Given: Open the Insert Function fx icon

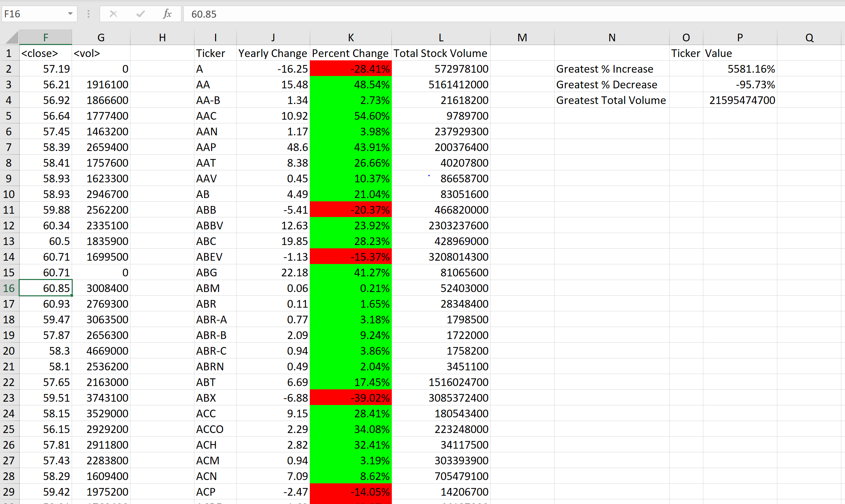Looking at the screenshot, I should (167, 14).
